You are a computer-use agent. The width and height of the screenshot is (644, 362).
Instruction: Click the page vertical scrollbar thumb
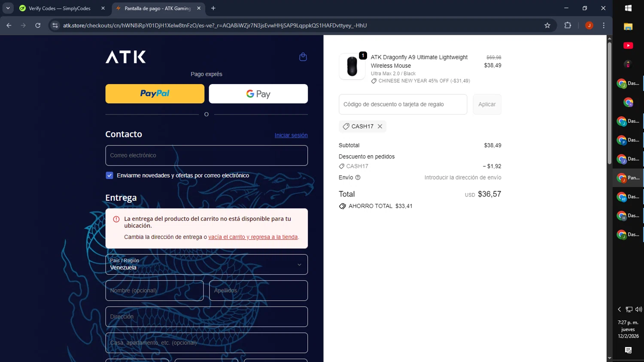pyautogui.click(x=609, y=103)
